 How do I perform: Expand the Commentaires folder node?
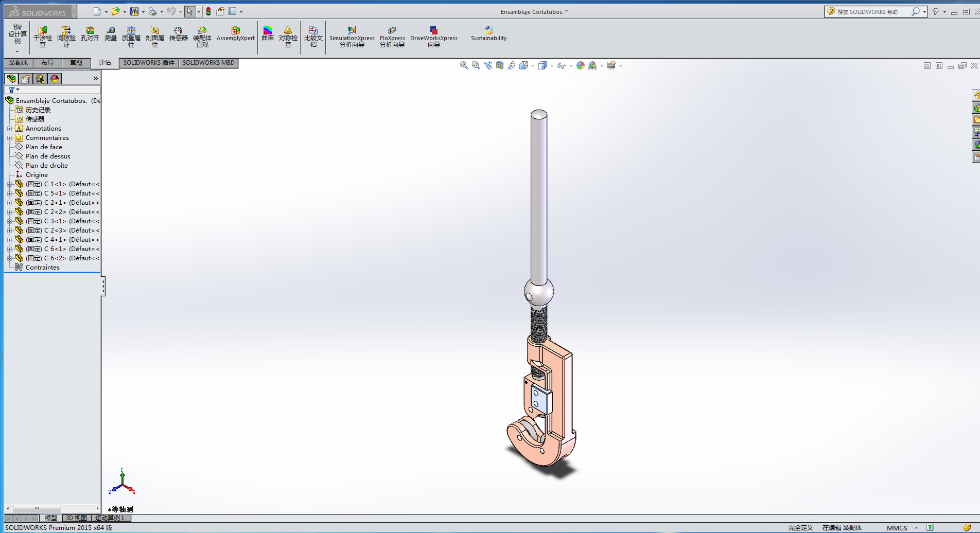[x=9, y=138]
